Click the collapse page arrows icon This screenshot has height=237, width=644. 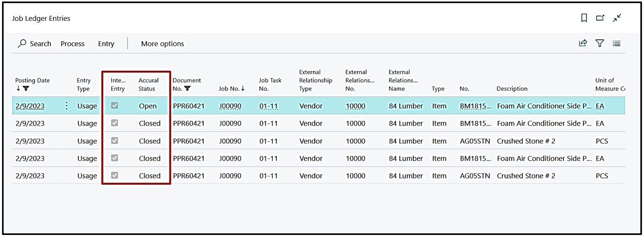pos(617,18)
